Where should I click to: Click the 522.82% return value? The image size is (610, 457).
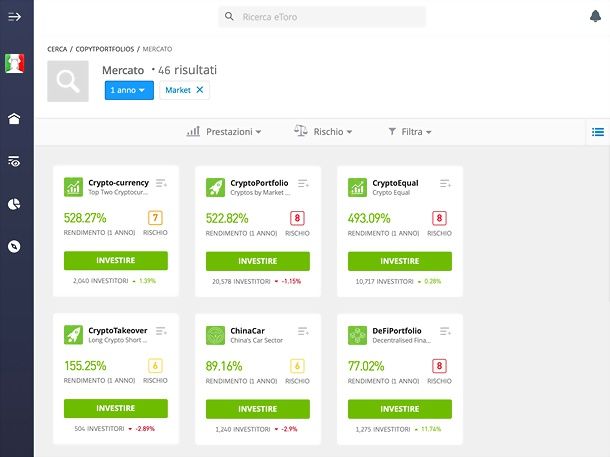227,218
